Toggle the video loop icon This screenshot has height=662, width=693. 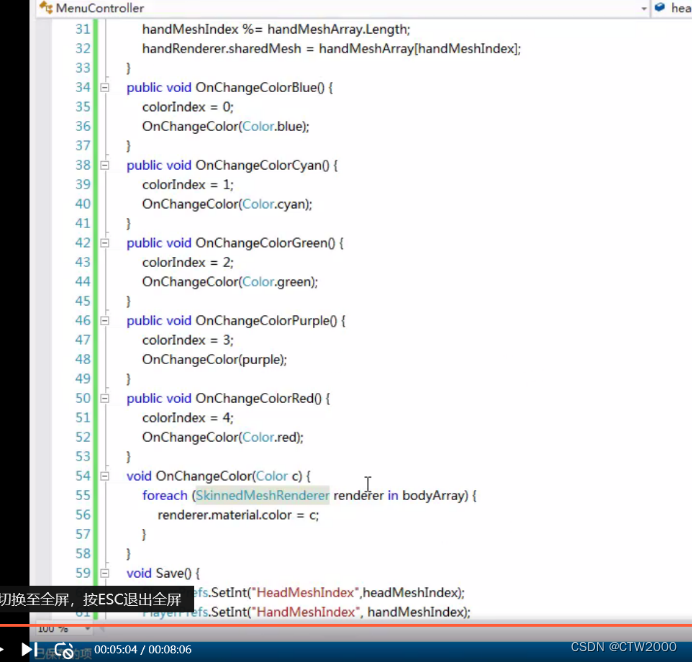pos(64,650)
